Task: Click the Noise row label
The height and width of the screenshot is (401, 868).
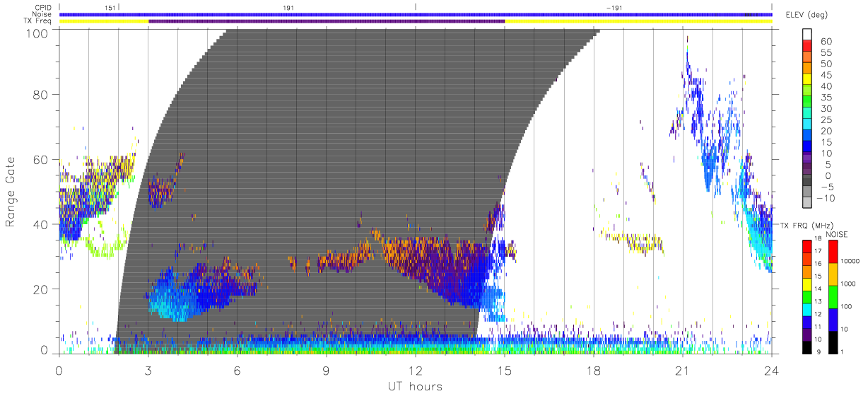Action: [41, 14]
